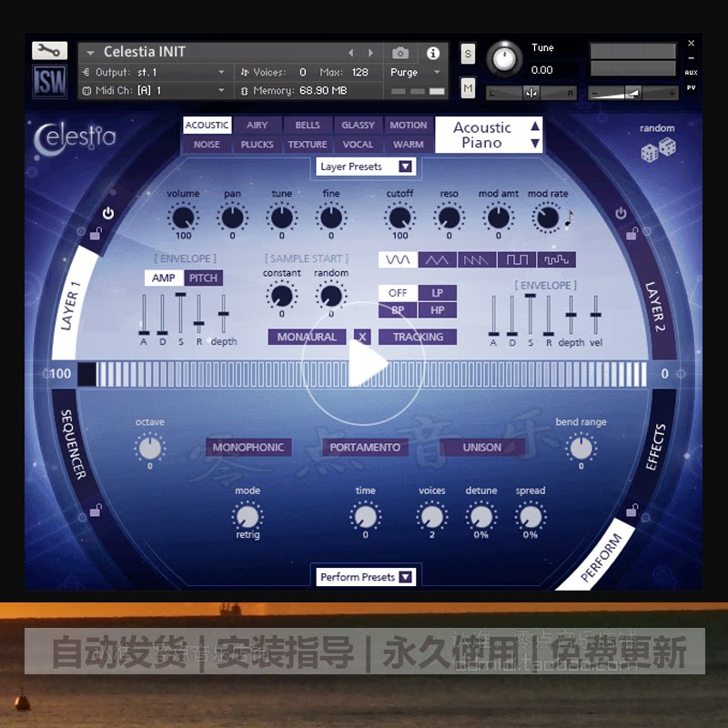
Task: Enable the UNISON mode button
Action: coord(482,448)
